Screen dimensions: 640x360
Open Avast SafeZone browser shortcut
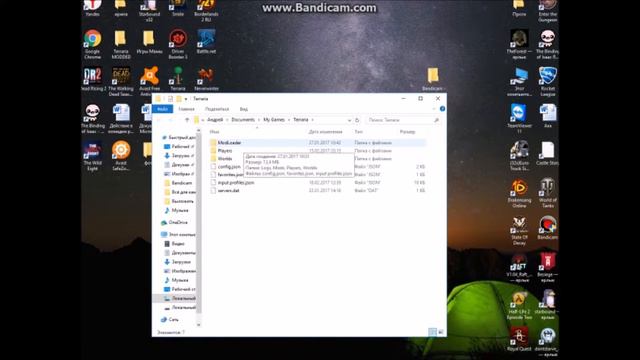click(121, 156)
